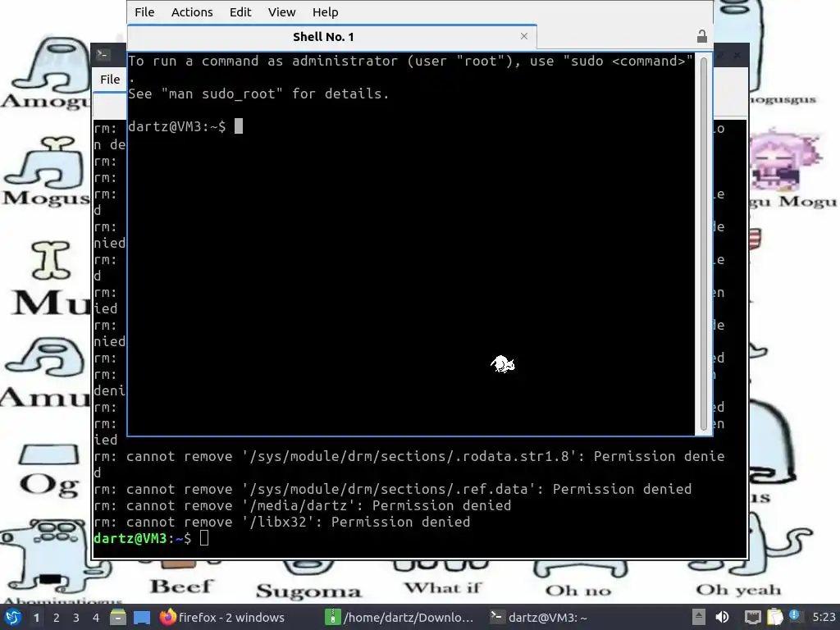This screenshot has height=630, width=840.
Task: Open the network status tray icon
Action: click(753, 617)
